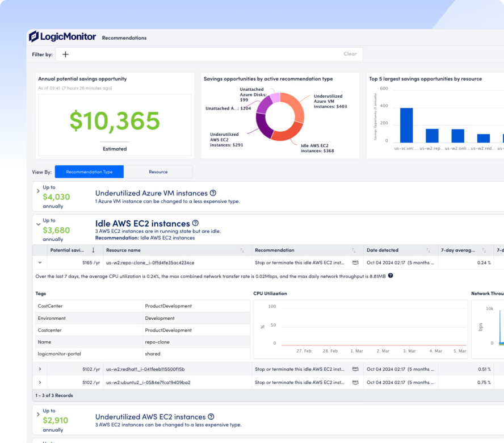The height and width of the screenshot is (443, 504).
Task: Click the Development tag value
Action: click(159, 318)
